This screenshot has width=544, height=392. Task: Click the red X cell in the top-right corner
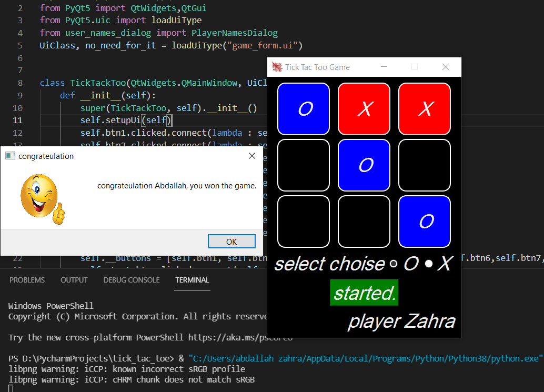(x=424, y=108)
